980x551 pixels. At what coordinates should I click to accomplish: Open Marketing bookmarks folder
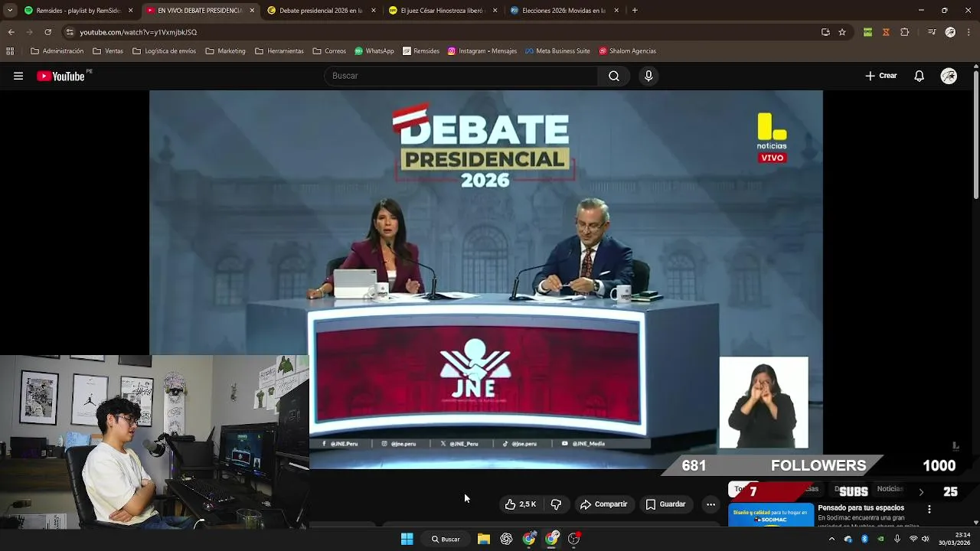pyautogui.click(x=226, y=51)
